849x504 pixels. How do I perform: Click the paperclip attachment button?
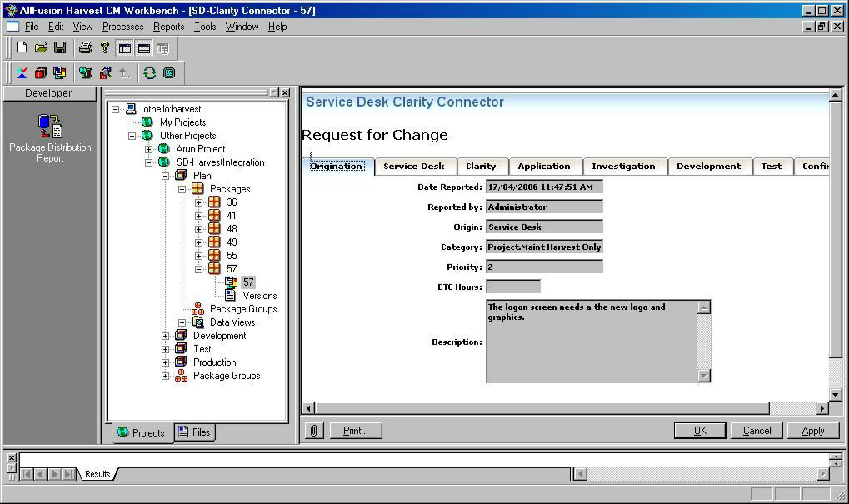coord(314,431)
